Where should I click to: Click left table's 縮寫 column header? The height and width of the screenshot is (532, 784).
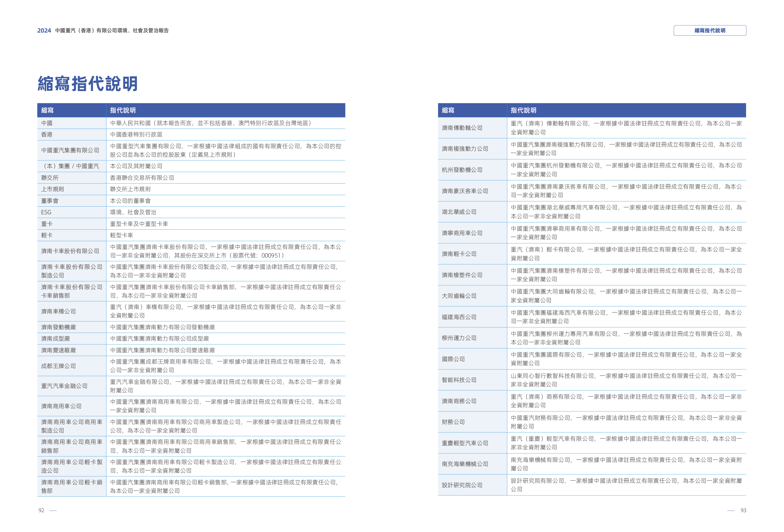tap(48, 110)
